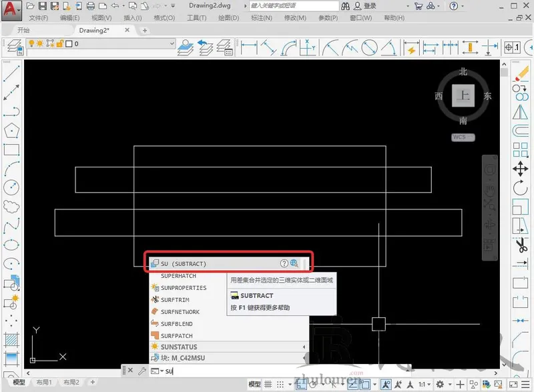Activate the Move tool in modify toolbar
Screen dimensions: 534x392
pyautogui.click(x=520, y=169)
